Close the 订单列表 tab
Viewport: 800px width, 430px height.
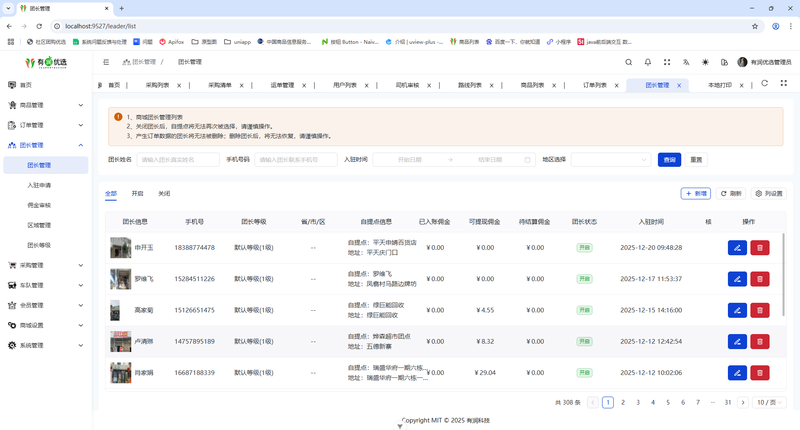615,86
